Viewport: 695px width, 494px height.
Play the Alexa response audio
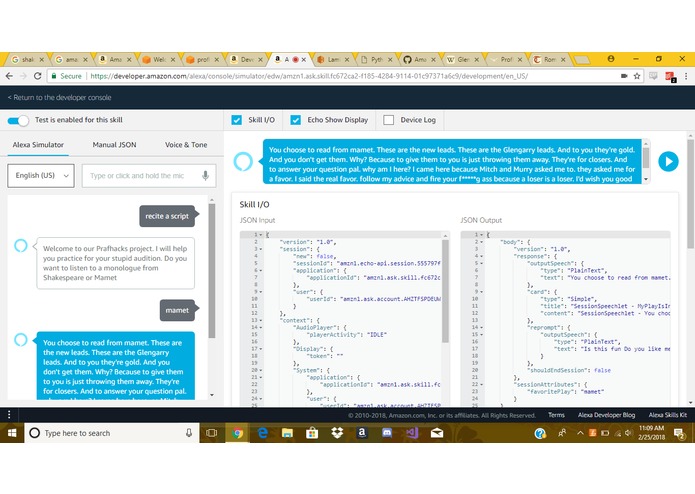[x=668, y=162]
